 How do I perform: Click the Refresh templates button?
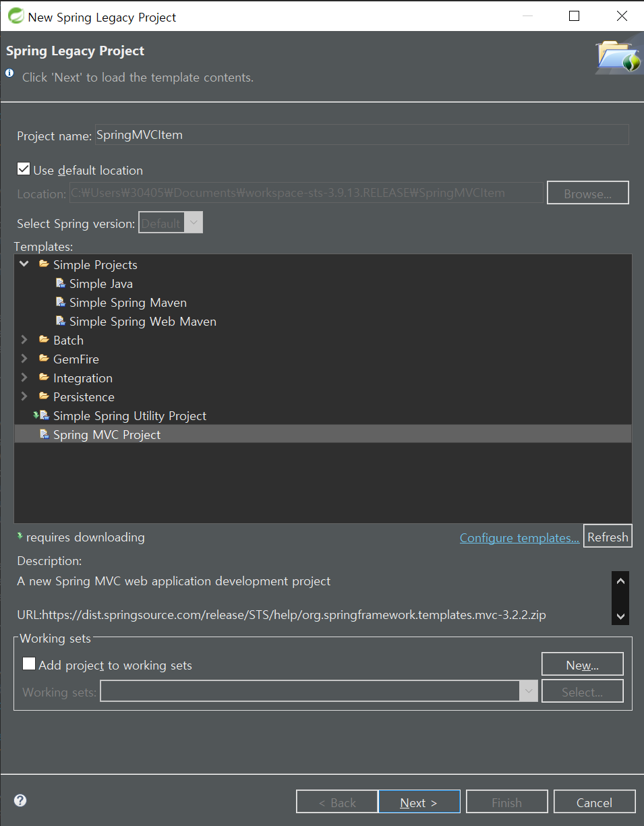[x=608, y=537]
